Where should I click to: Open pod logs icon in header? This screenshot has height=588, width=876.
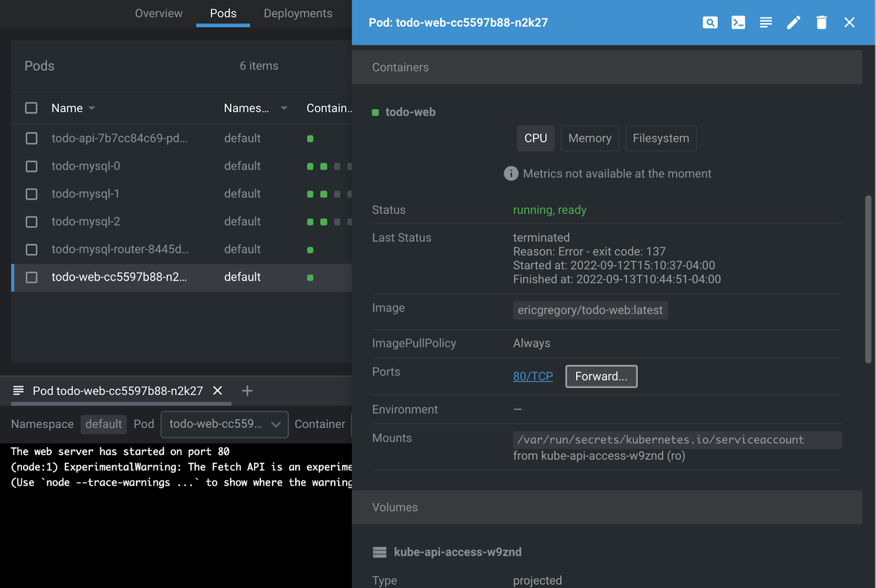pos(766,22)
